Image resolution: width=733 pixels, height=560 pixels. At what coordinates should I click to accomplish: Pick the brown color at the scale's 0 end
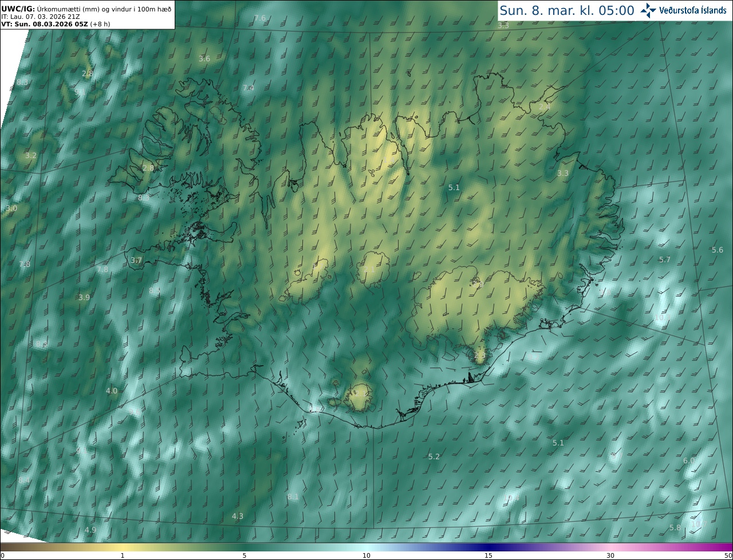[3, 547]
